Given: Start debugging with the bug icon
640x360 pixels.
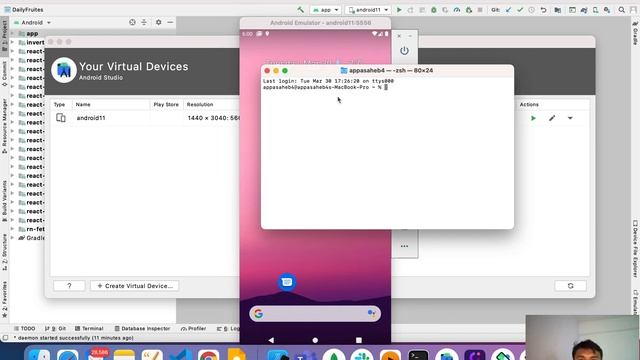Looking at the screenshot, I should click(434, 10).
